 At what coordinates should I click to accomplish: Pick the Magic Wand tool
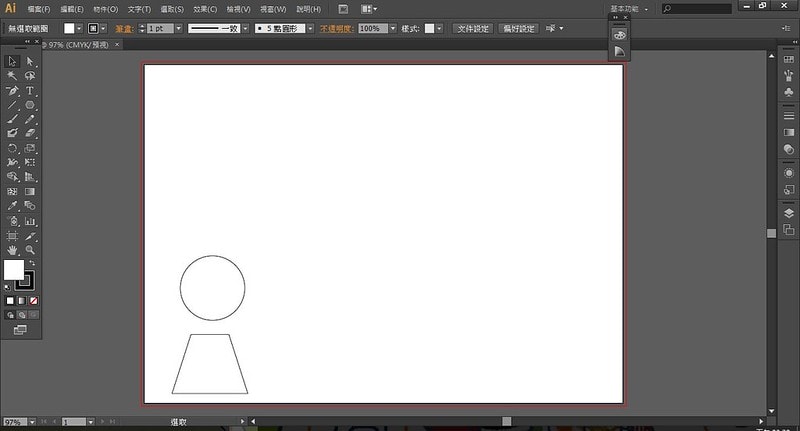(12, 75)
